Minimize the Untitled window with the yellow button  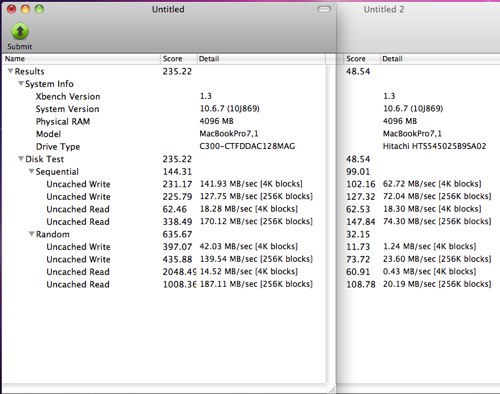point(25,9)
